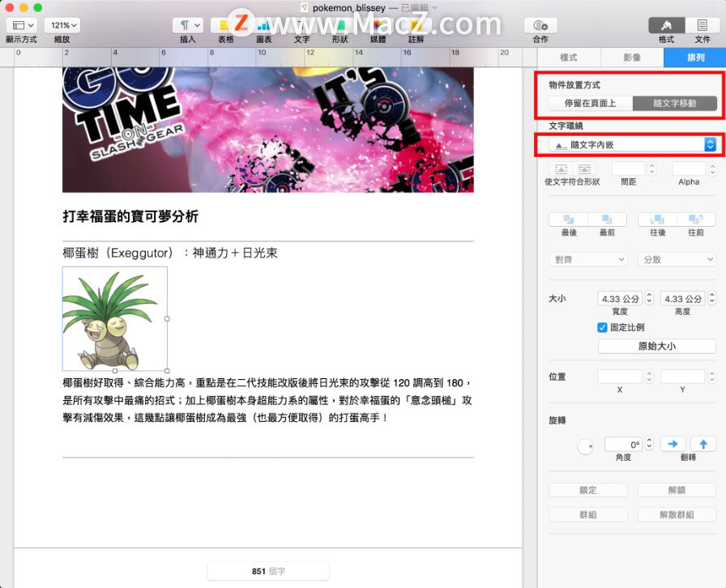Open the 121% zoom dropdown
This screenshot has width=726, height=588.
click(62, 25)
